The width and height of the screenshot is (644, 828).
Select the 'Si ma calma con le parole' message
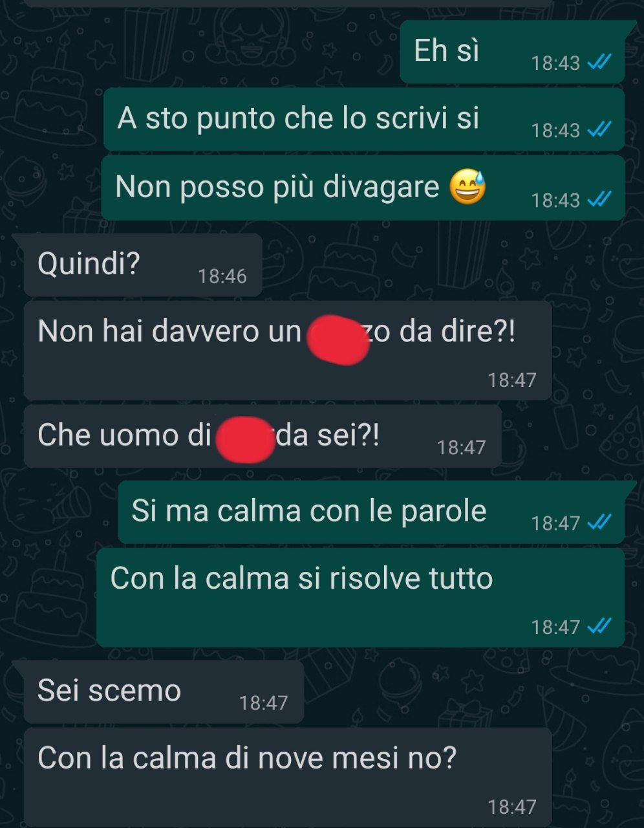tap(371, 512)
